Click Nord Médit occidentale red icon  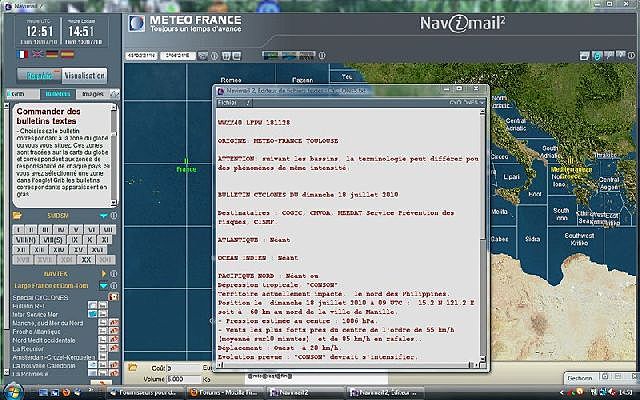click(114, 340)
